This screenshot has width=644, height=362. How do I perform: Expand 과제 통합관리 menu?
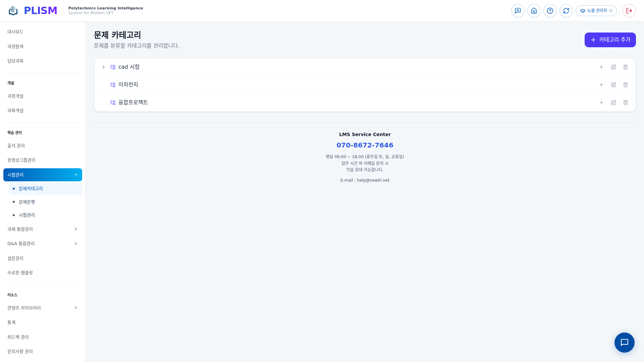click(x=43, y=229)
